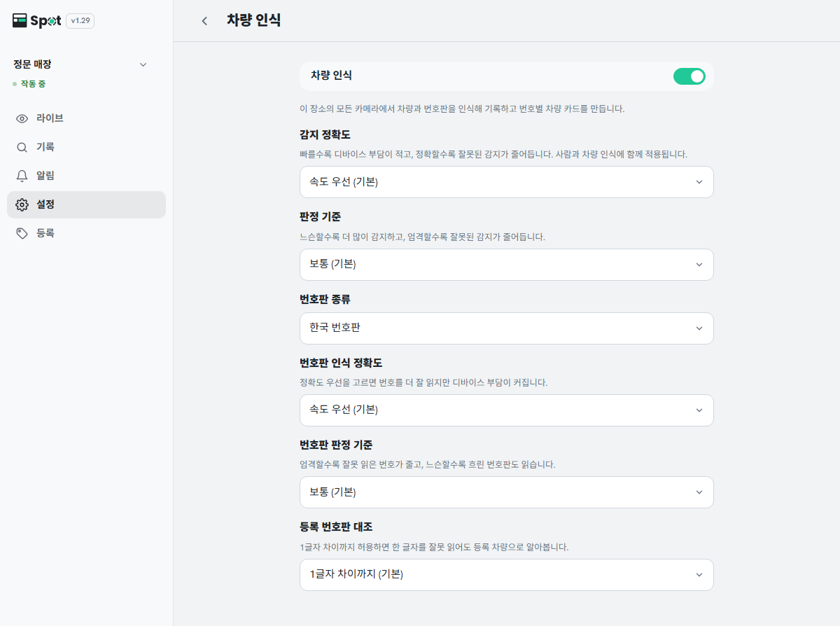Click the 작동 중 status text
Screen dimensions: 840x626
pos(33,84)
